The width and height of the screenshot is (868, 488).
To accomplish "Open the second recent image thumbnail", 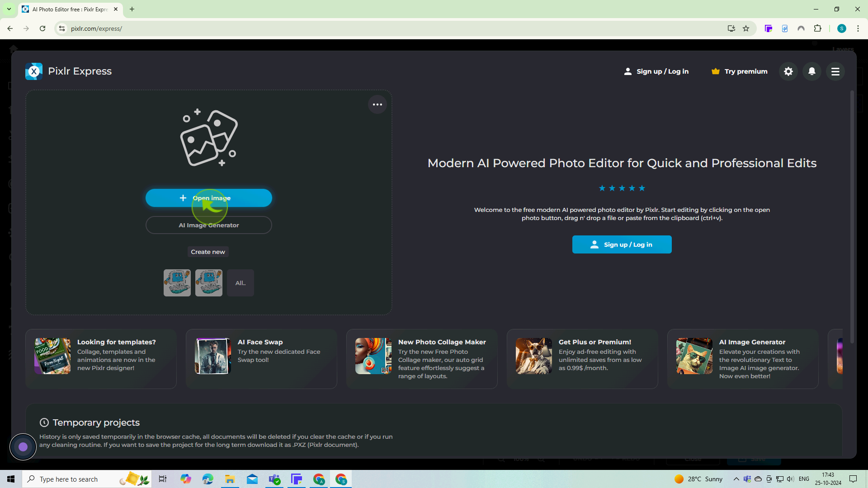I will 209,283.
